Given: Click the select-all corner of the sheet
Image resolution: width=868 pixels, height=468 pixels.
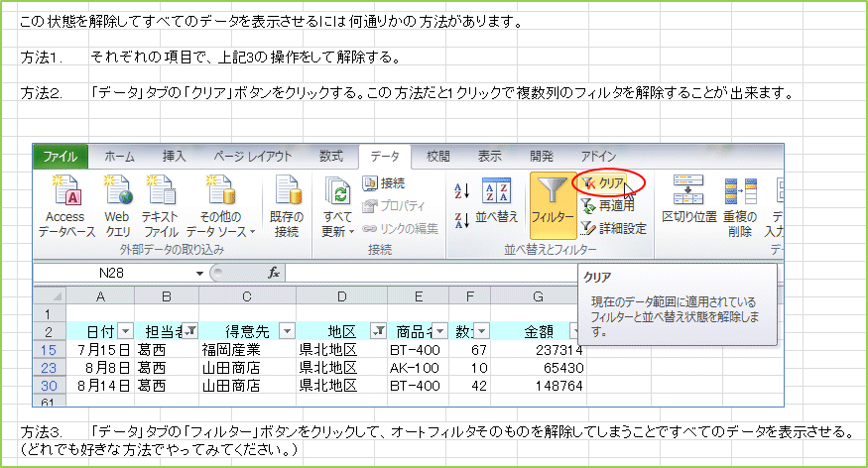Looking at the screenshot, I should tap(50, 296).
